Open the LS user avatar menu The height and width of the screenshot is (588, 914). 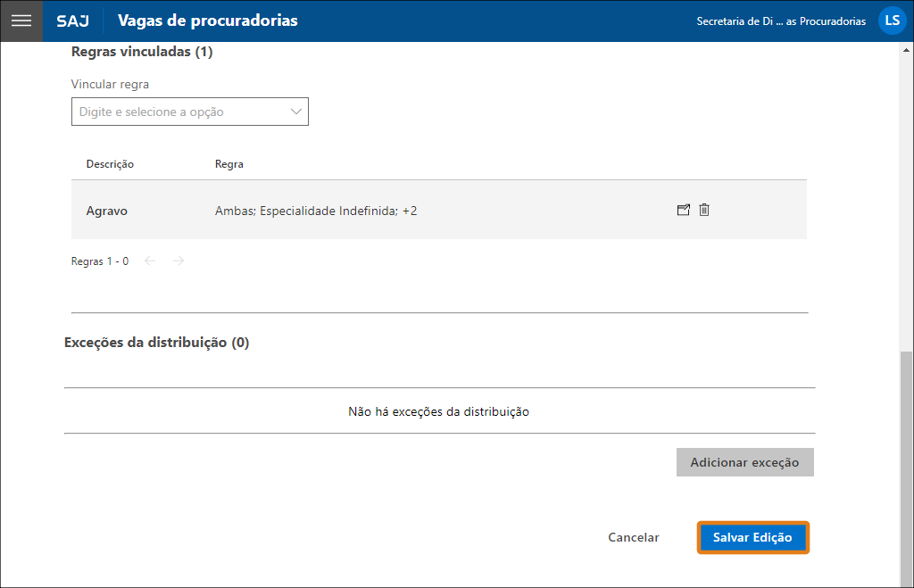coord(892,20)
